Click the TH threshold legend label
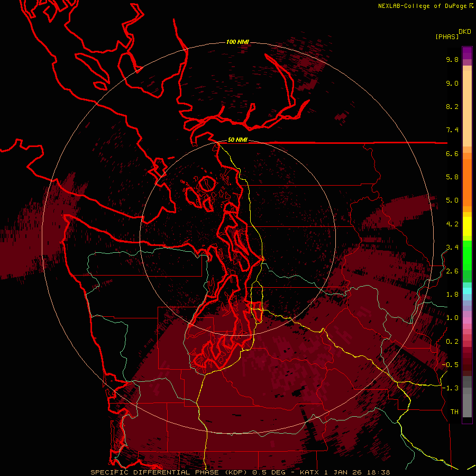476x476 pixels. (x=454, y=412)
